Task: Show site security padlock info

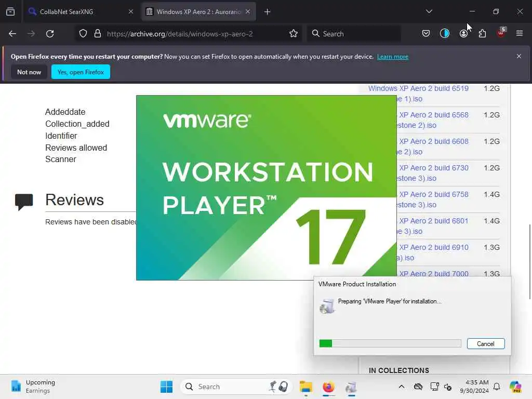Action: (98, 34)
